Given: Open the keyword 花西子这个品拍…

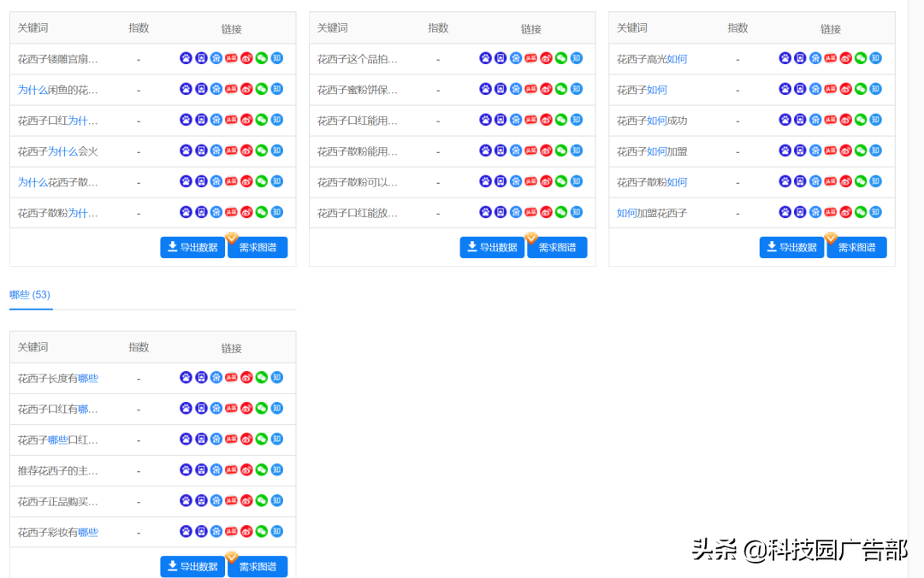Looking at the screenshot, I should tap(357, 60).
